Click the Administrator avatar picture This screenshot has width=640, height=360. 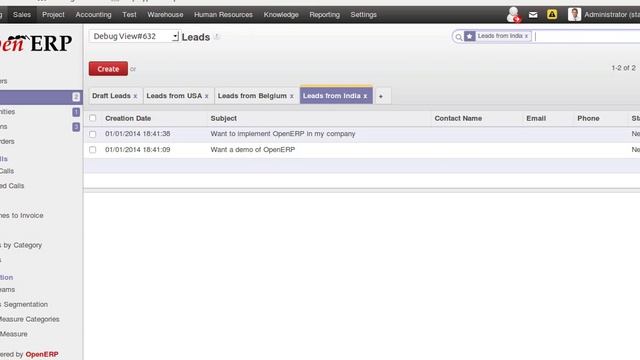pos(574,14)
